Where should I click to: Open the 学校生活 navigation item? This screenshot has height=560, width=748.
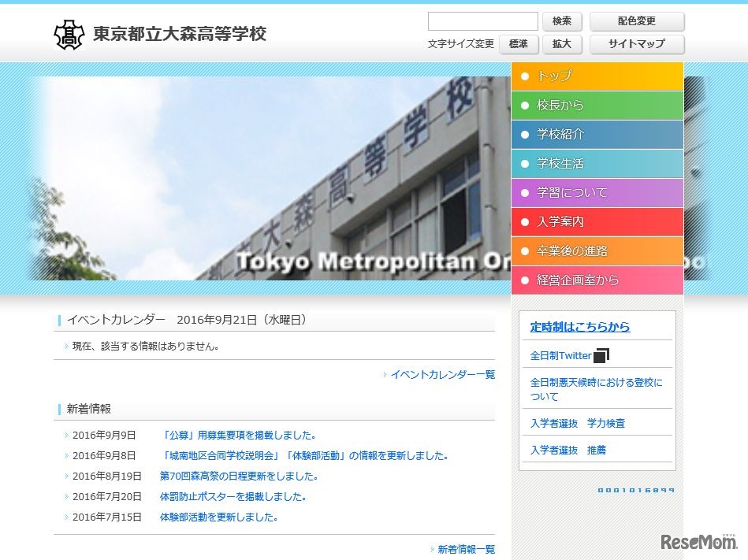tap(597, 163)
